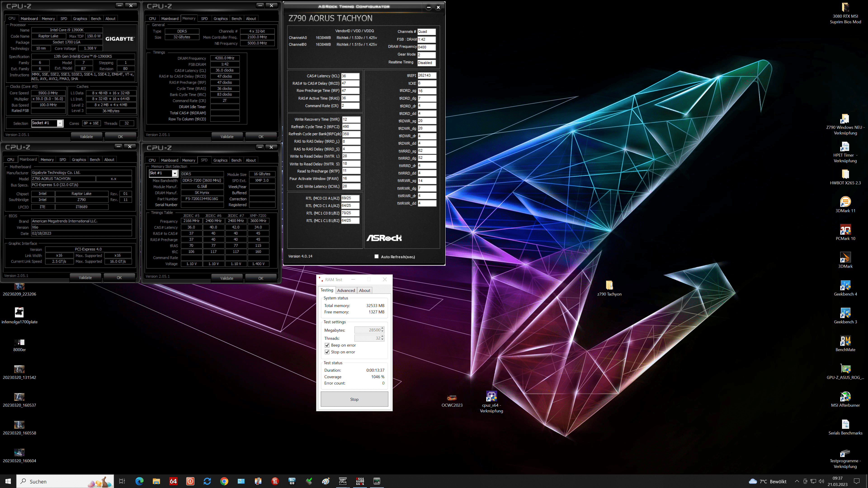The image size is (868, 488).
Task: Open Graphics tab in the SPD CPU-Z window
Action: pyautogui.click(x=220, y=160)
